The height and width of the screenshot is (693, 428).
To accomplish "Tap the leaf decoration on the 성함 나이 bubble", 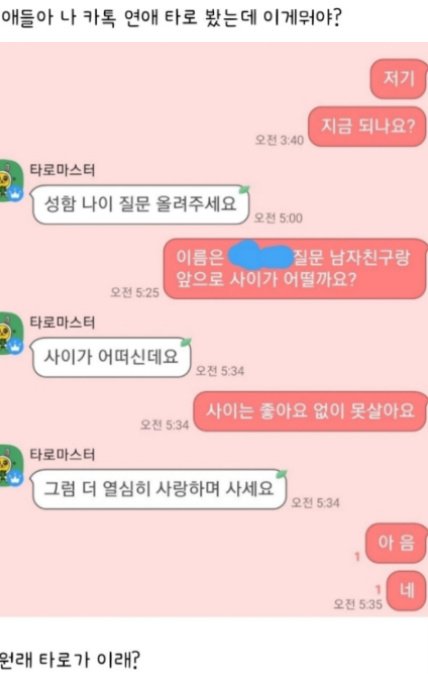I will (x=244, y=190).
